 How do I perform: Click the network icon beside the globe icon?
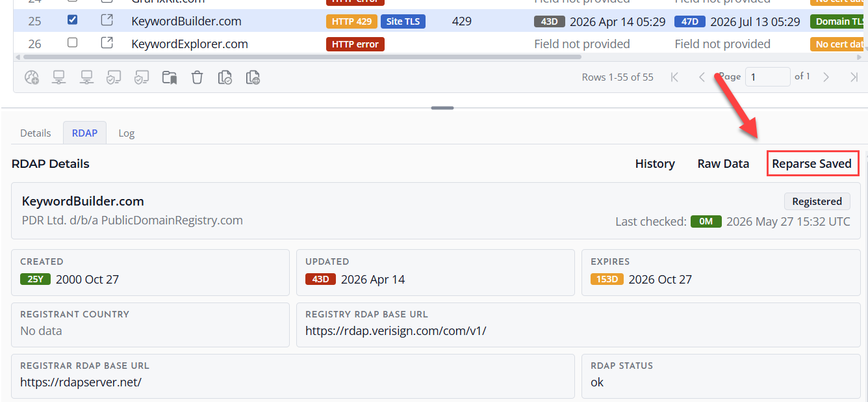59,77
